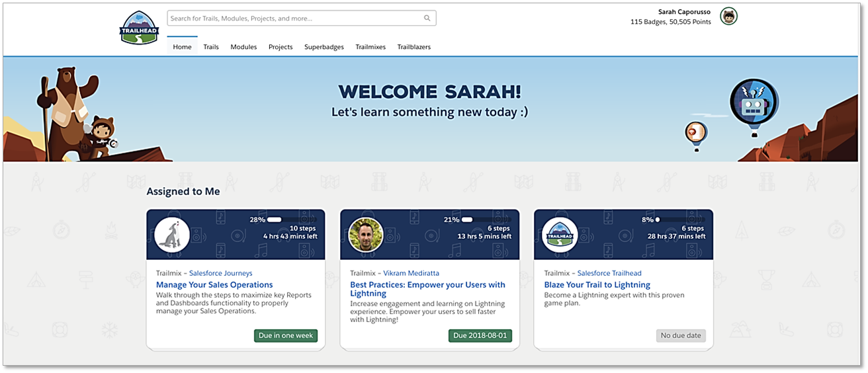
Task: Click the 10 steps text
Action: (303, 228)
